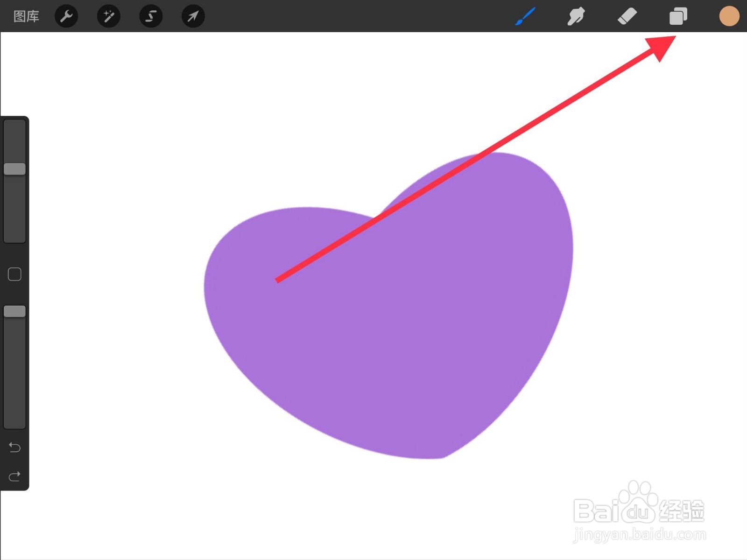Open the 图库 gallery
The image size is (747, 560).
click(26, 16)
